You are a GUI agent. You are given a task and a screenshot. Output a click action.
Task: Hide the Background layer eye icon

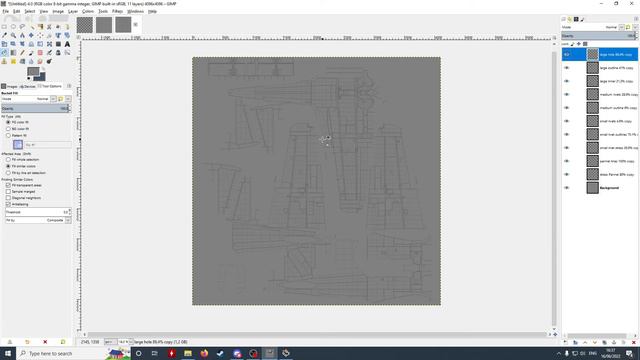click(x=567, y=188)
